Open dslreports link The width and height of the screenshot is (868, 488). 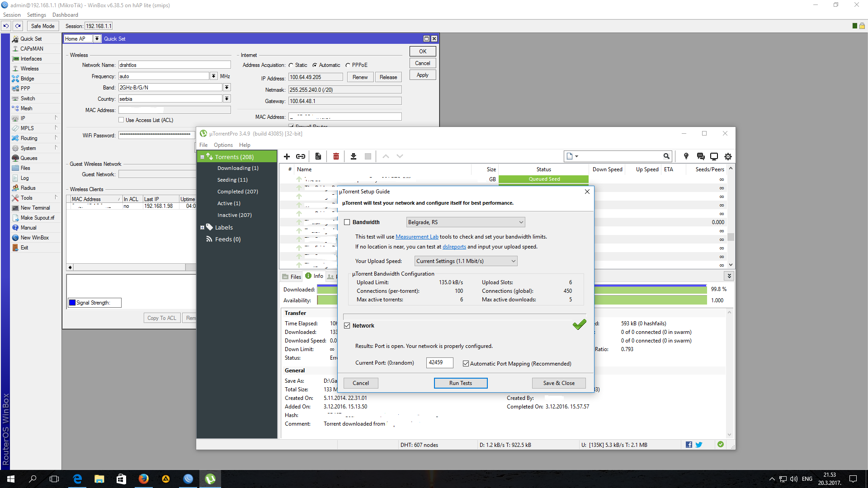click(454, 247)
